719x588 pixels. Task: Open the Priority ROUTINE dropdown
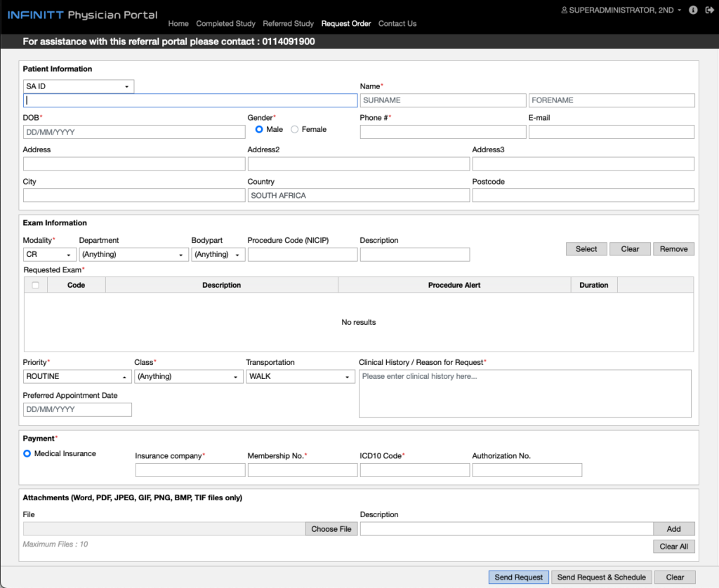tap(77, 376)
